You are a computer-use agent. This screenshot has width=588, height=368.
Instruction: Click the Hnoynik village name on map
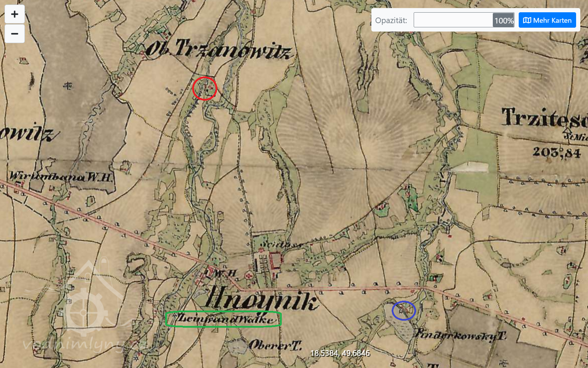coord(261,300)
